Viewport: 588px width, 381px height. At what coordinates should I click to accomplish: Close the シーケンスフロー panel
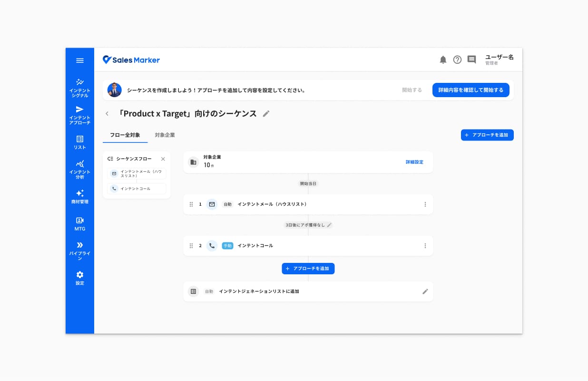click(x=163, y=159)
